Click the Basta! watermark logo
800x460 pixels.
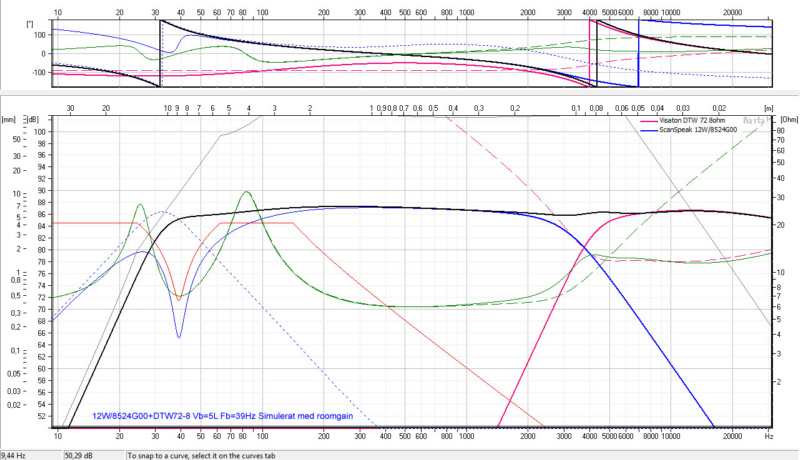[x=753, y=119]
